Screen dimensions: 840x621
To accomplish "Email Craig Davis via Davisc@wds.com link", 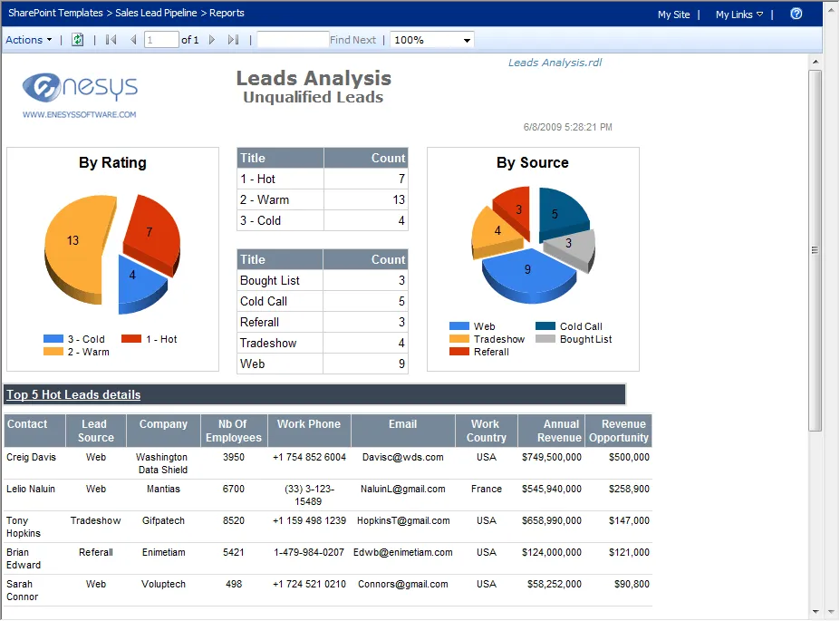I will click(x=402, y=457).
